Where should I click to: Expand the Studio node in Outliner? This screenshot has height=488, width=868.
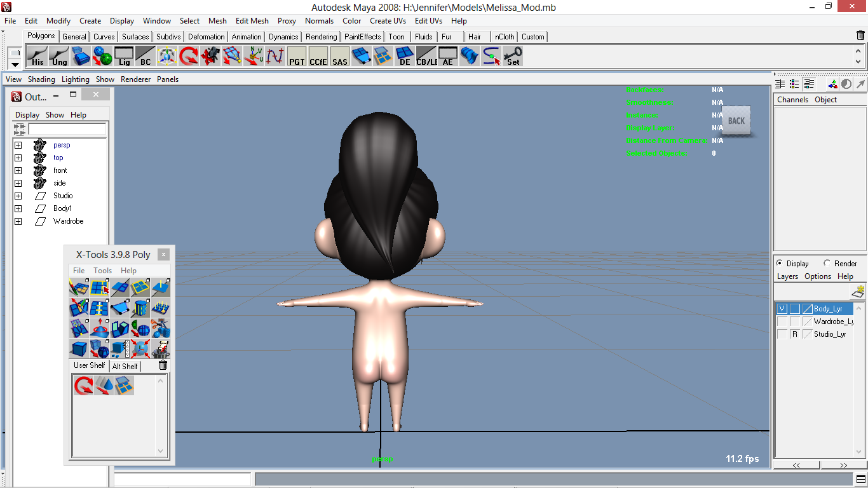(x=18, y=196)
